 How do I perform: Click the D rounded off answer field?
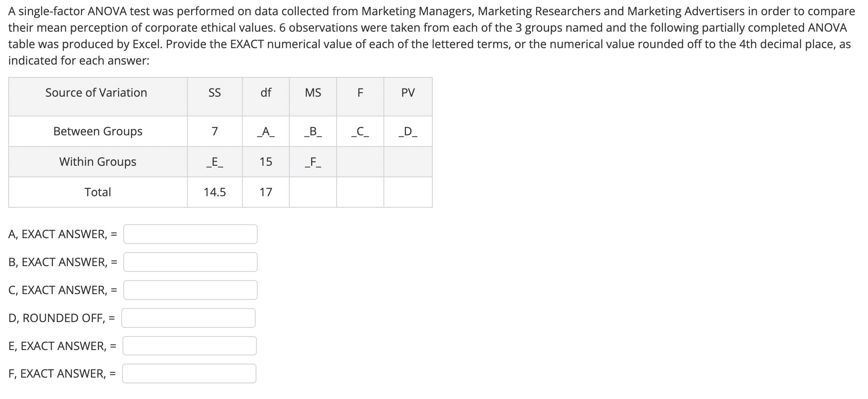tap(188, 318)
